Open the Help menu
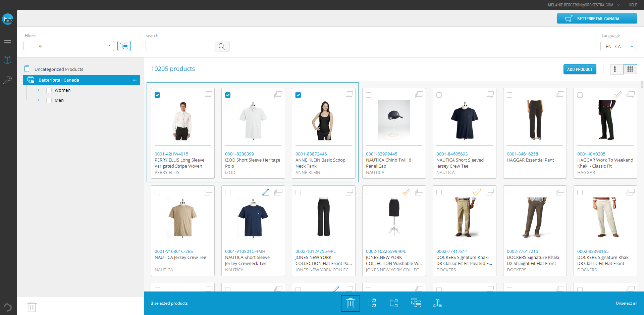644x315 pixels. (x=633, y=5)
